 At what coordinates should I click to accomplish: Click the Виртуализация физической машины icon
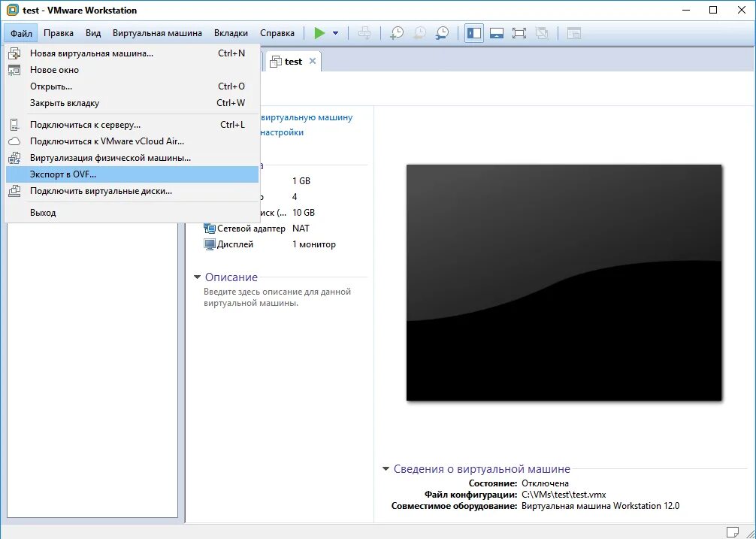(x=14, y=158)
